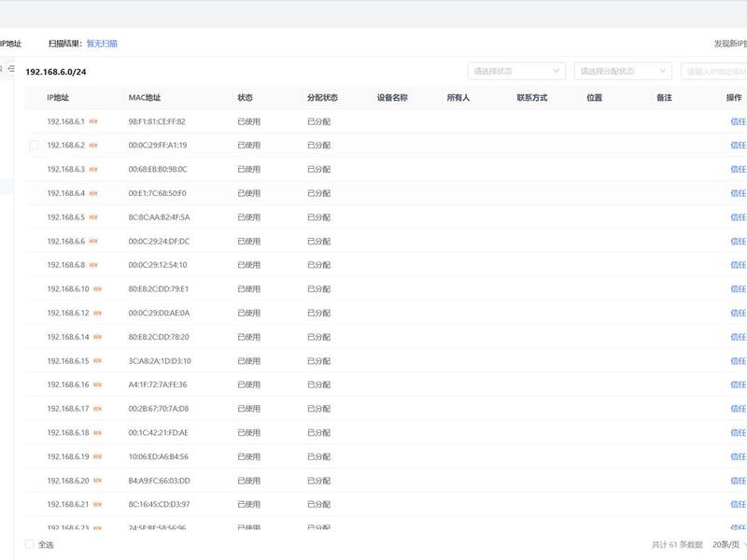This screenshot has width=747, height=560.
Task: Click 信任 for 192.168.6.1
Action: [738, 121]
